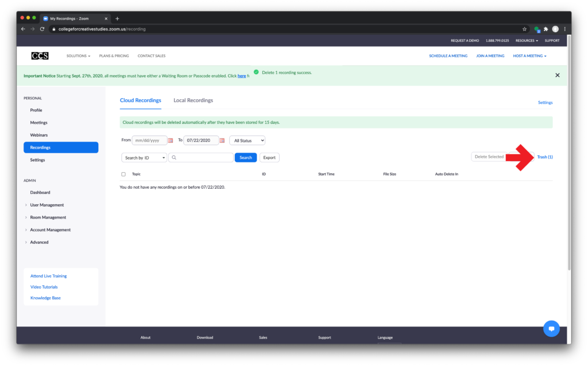588x366 pixels.
Task: Open Meetings in the sidebar
Action: [x=38, y=123]
